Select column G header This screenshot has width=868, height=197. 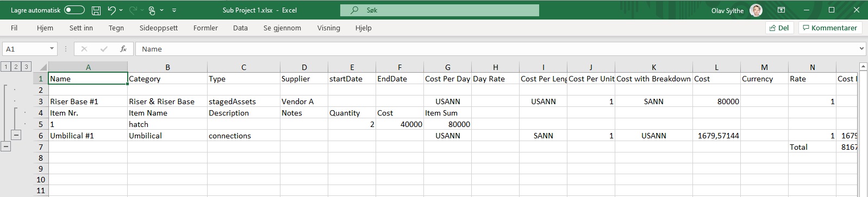448,67
